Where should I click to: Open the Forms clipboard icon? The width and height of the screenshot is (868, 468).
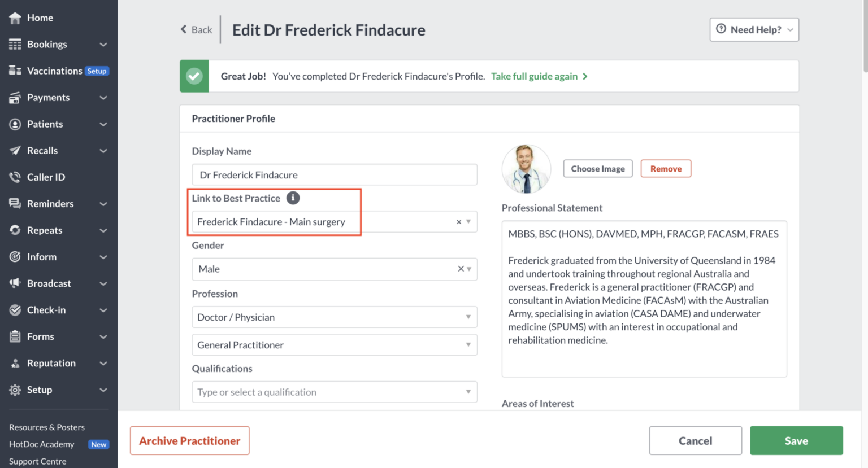coord(15,336)
